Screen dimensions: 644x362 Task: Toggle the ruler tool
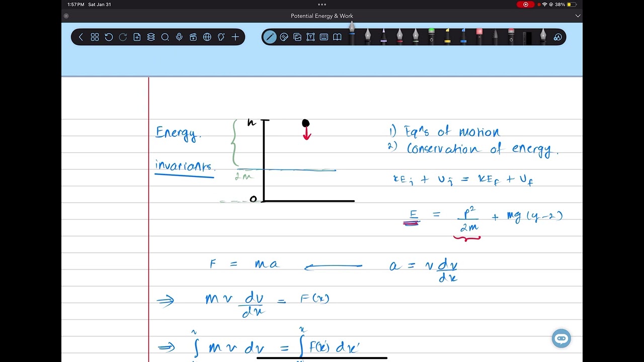[527, 38]
